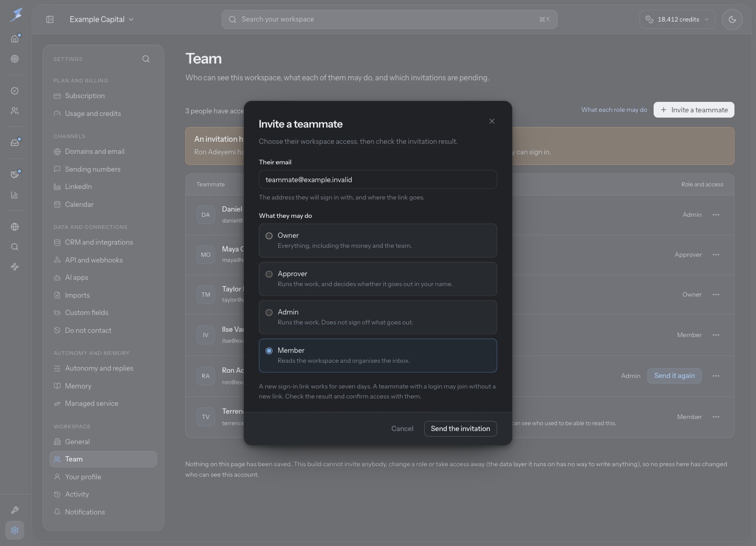756x546 pixels.
Task: Cancel the invitation dialog
Action: (x=402, y=428)
